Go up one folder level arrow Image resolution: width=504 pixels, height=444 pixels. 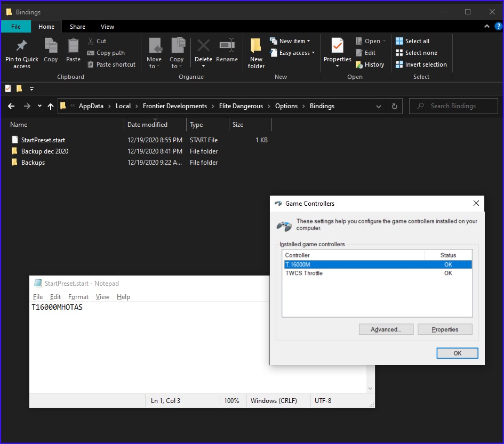click(x=51, y=107)
